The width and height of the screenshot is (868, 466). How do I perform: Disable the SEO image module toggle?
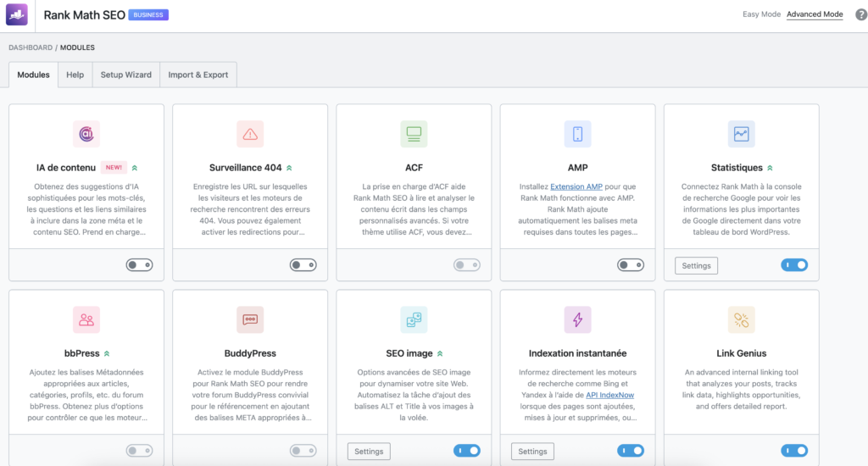click(x=467, y=451)
